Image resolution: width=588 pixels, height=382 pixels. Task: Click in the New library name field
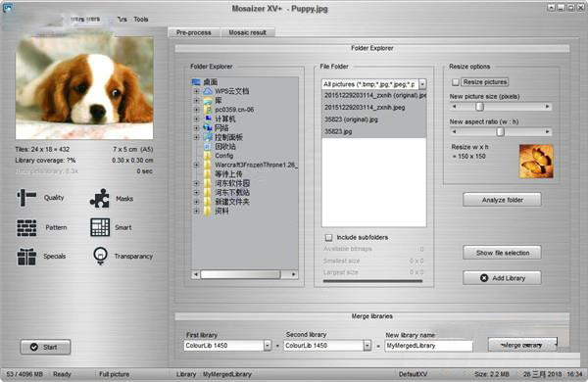[428, 346]
